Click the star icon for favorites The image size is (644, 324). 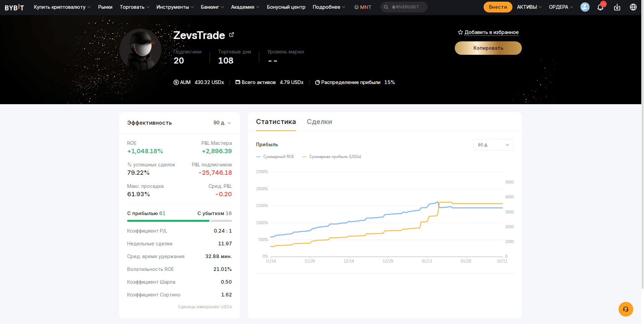tap(460, 32)
